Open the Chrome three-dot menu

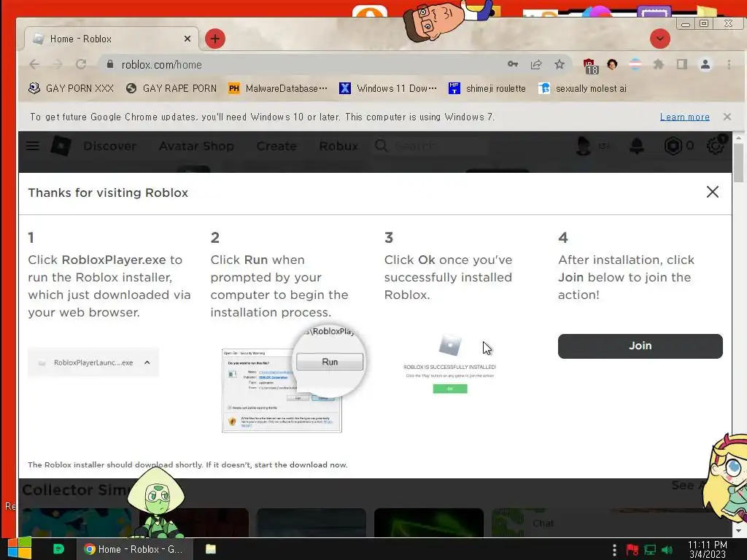[x=729, y=64]
